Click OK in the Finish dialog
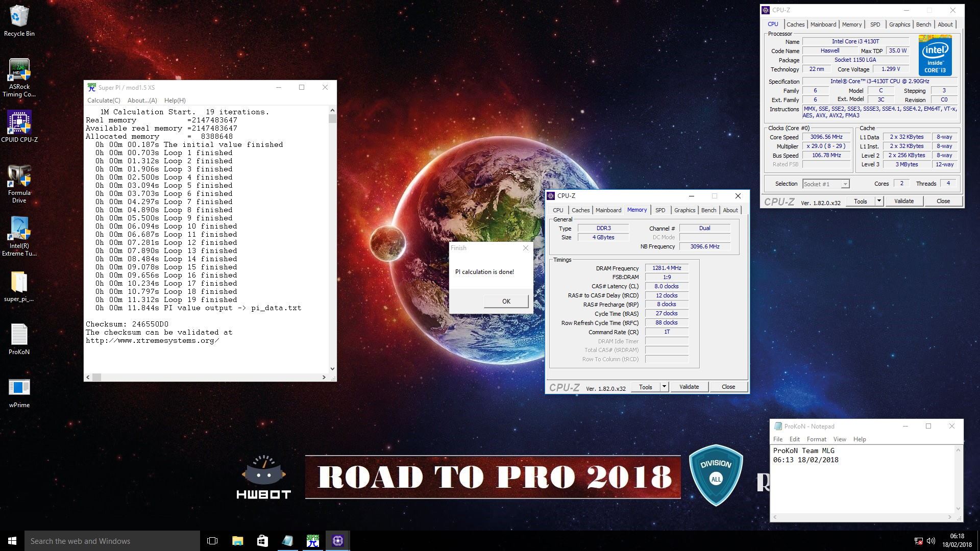 [x=506, y=302]
